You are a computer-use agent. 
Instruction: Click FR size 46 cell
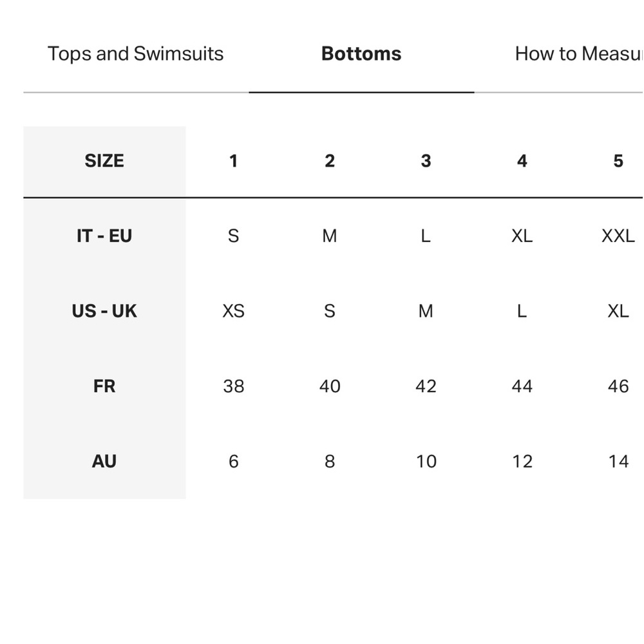coord(618,386)
